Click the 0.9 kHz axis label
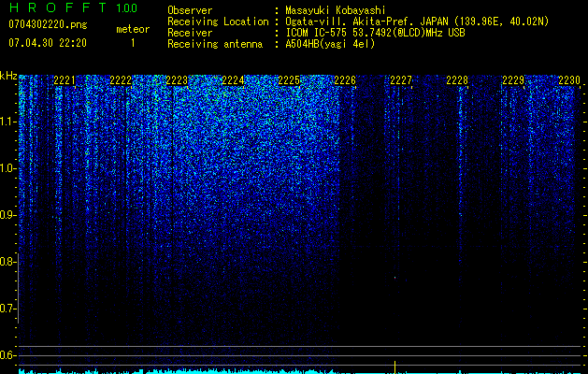This screenshot has height=374, width=588. point(8,215)
